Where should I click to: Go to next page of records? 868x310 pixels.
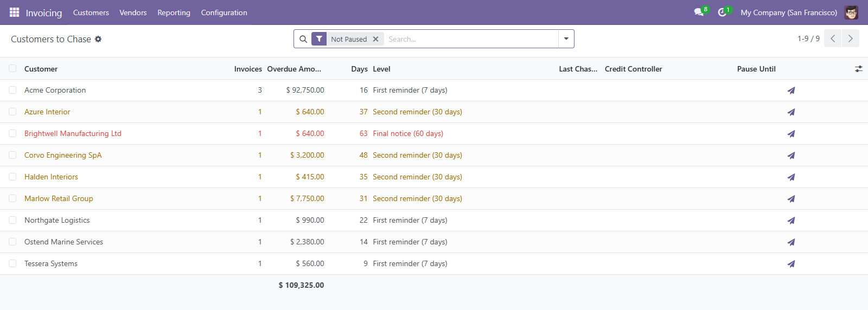coord(850,38)
